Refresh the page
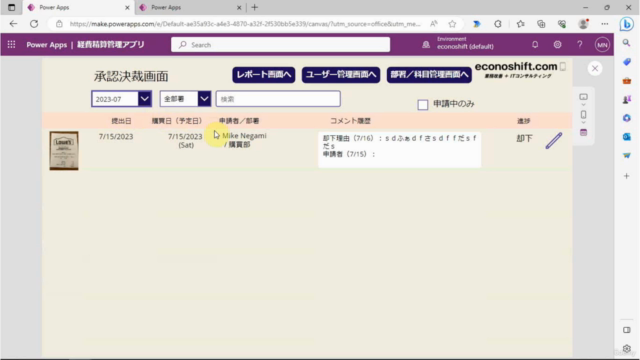 [x=34, y=24]
